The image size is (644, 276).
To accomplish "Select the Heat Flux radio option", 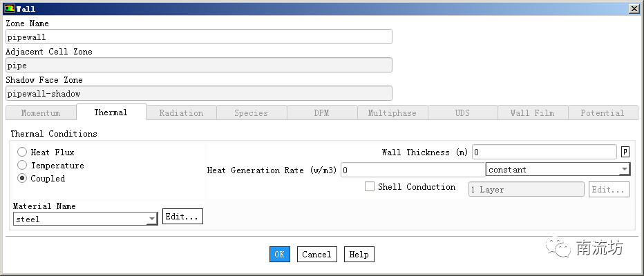I will 23,152.
